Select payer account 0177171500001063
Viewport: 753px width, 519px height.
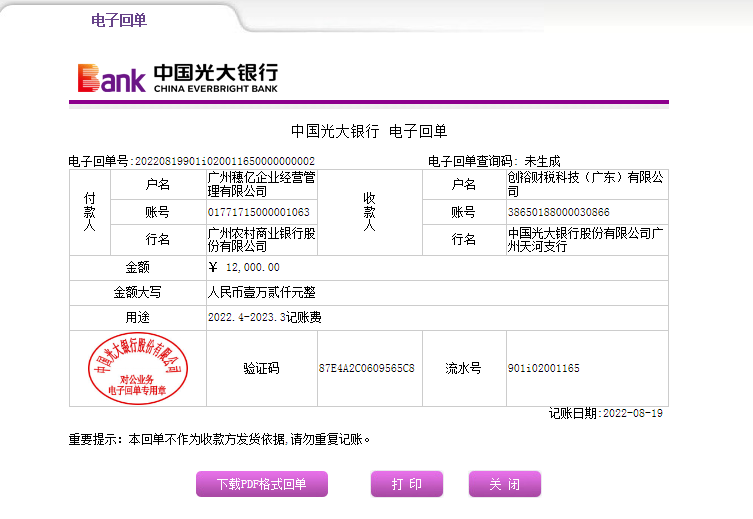coord(258,212)
